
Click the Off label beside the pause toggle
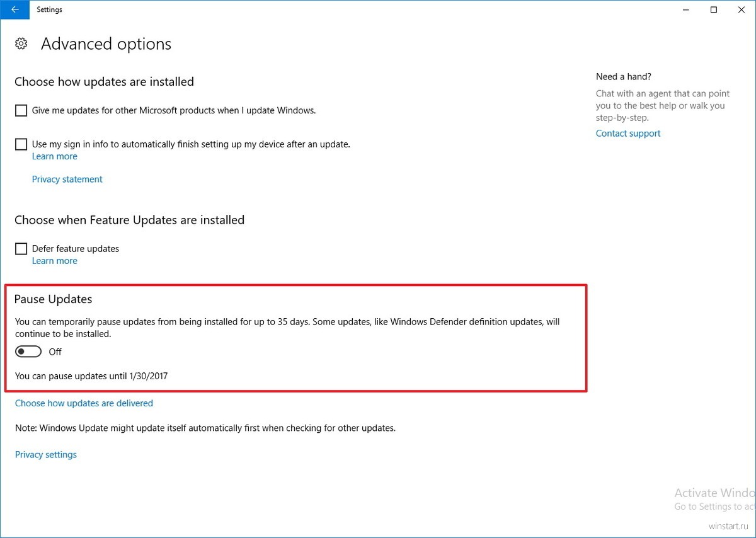point(55,352)
